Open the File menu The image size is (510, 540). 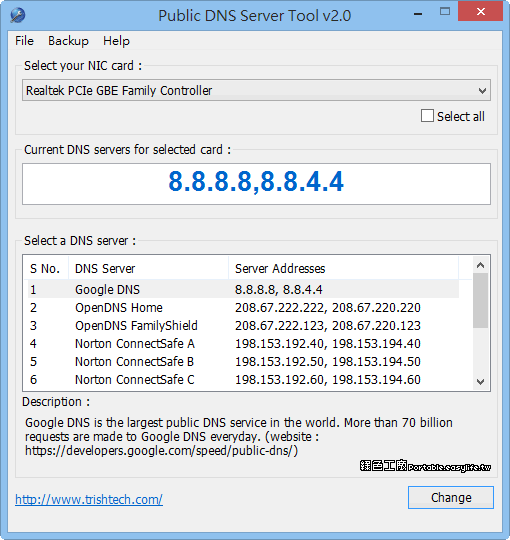(24, 41)
